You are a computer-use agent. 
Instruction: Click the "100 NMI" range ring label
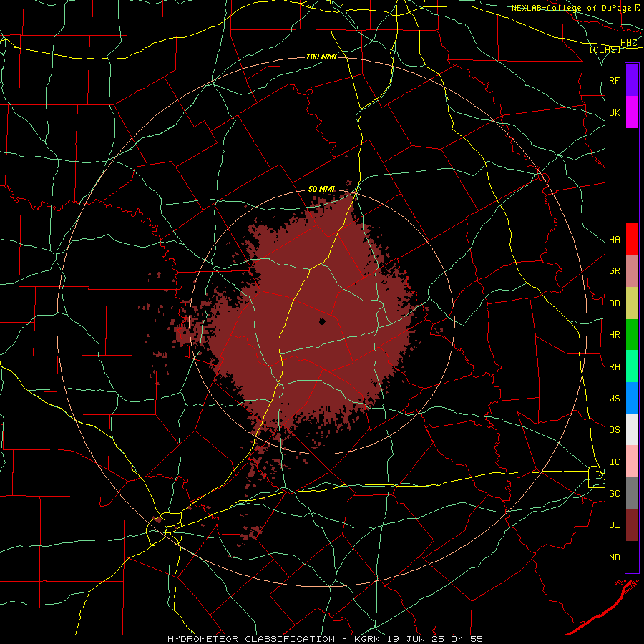(x=321, y=57)
